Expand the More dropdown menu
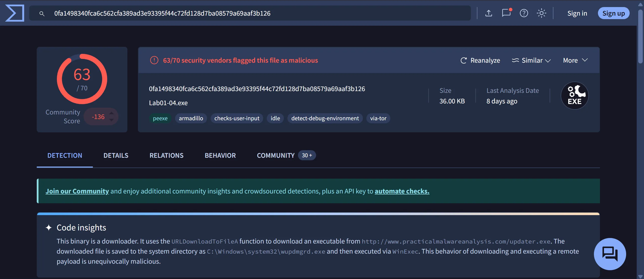Screen dimensions: 644x279 click(x=575, y=60)
